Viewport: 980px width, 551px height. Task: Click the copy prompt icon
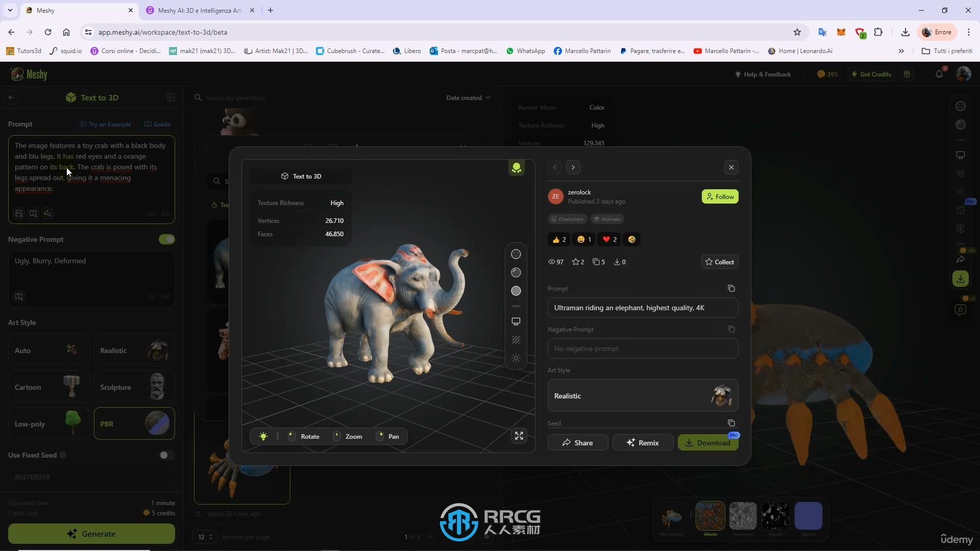click(x=732, y=288)
